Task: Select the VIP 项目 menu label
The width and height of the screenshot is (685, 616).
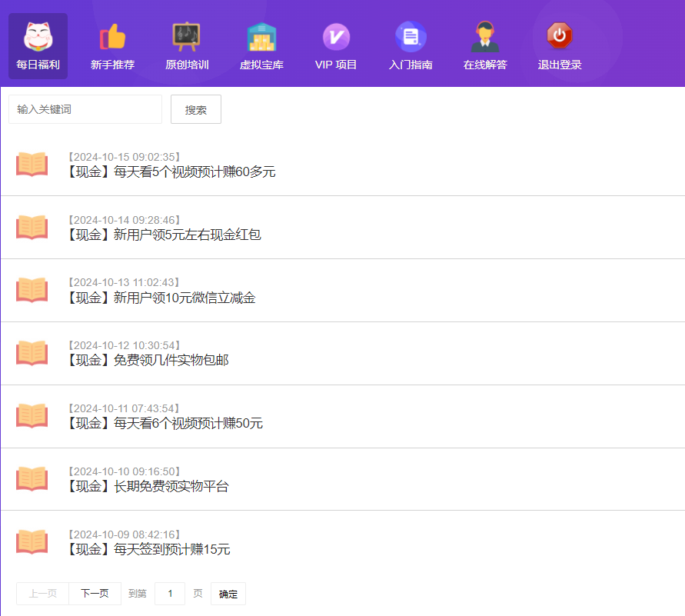Action: pyautogui.click(x=336, y=65)
